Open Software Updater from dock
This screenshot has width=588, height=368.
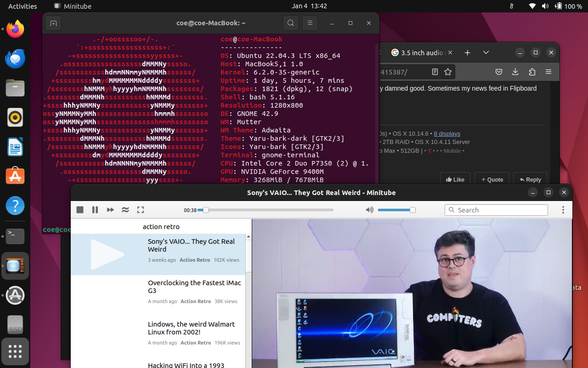click(15, 295)
